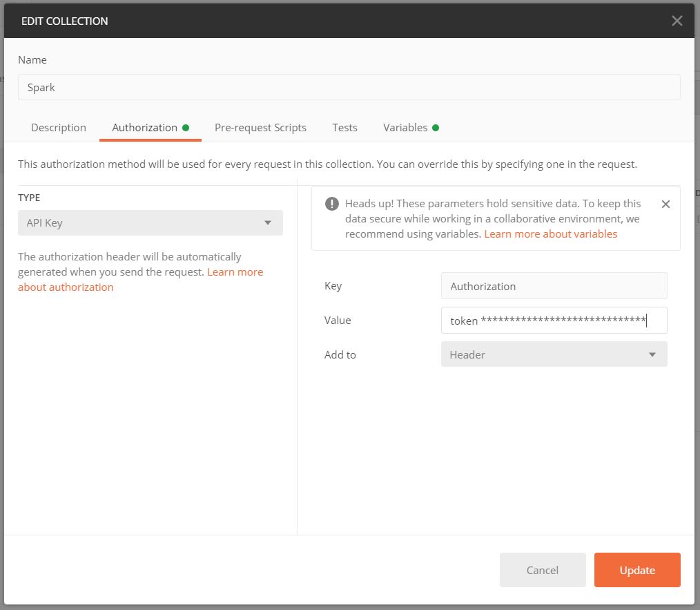Click the Value label text
700x610 pixels.
338,321
